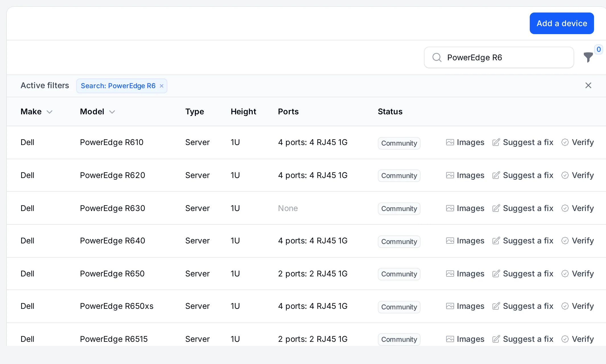Screen dimensions: 606x364
Task: Verify the PowerEdge R640 entry
Action: [578, 241]
